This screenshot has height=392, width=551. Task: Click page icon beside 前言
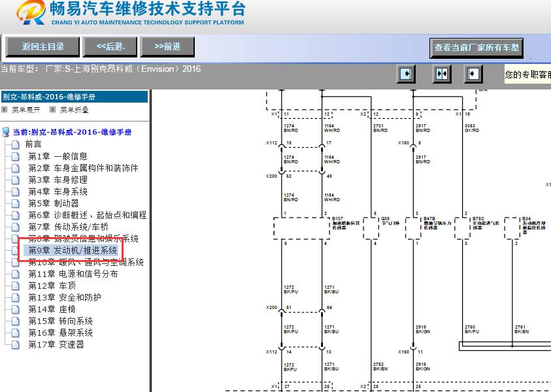point(15,144)
